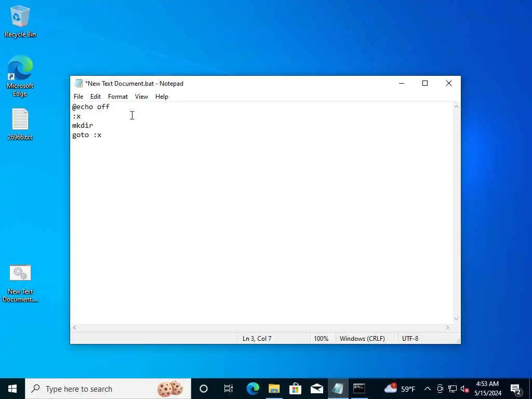Click the horizontal scrollbar left arrow in Notepad

75,327
